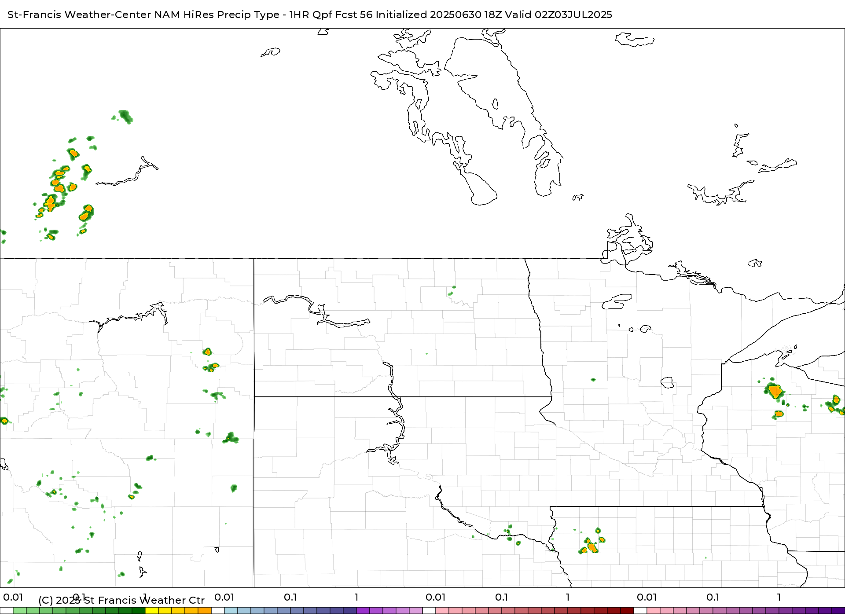The height and width of the screenshot is (616, 845).
Task: Click the 1 label above the blue-purple scale
Action: pyautogui.click(x=356, y=597)
